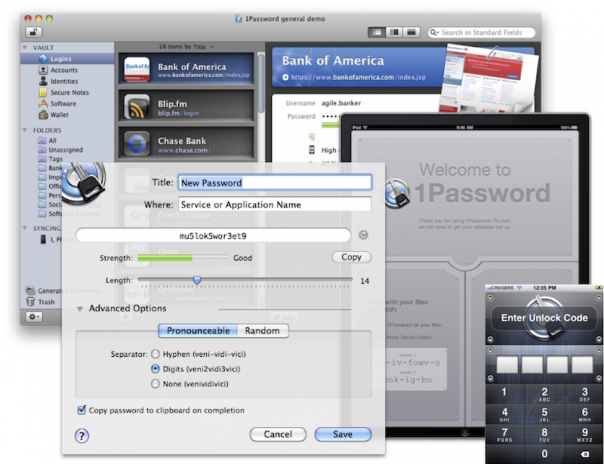Select Hyphen separator radio button
The height and width of the screenshot is (464, 604).
point(155,354)
